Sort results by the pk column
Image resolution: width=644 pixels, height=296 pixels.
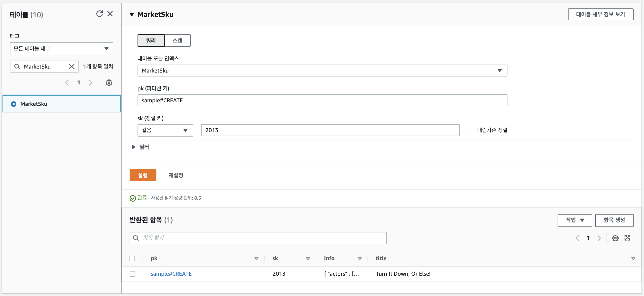[256, 259]
